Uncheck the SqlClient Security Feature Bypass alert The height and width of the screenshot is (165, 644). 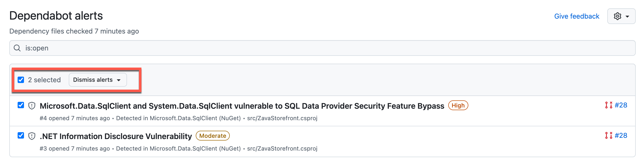(21, 106)
